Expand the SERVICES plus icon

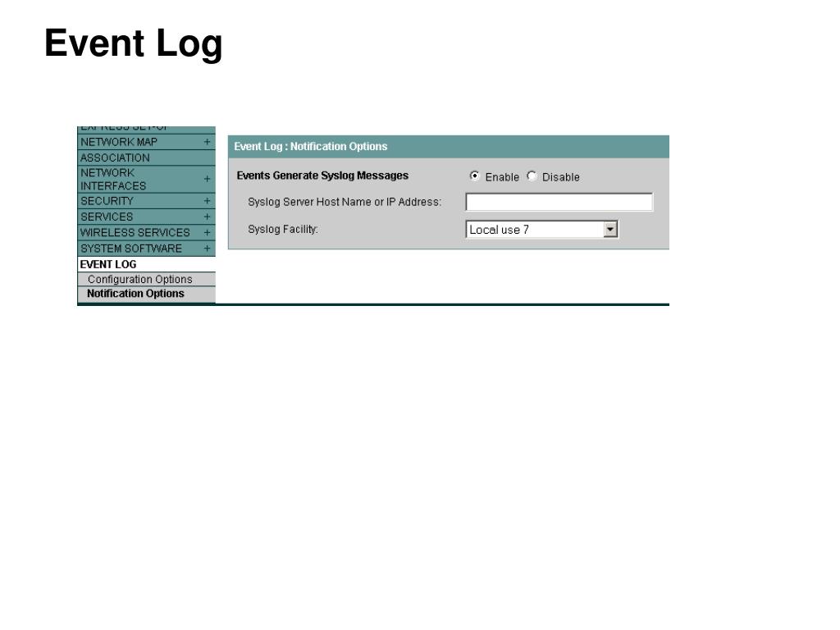pos(207,217)
